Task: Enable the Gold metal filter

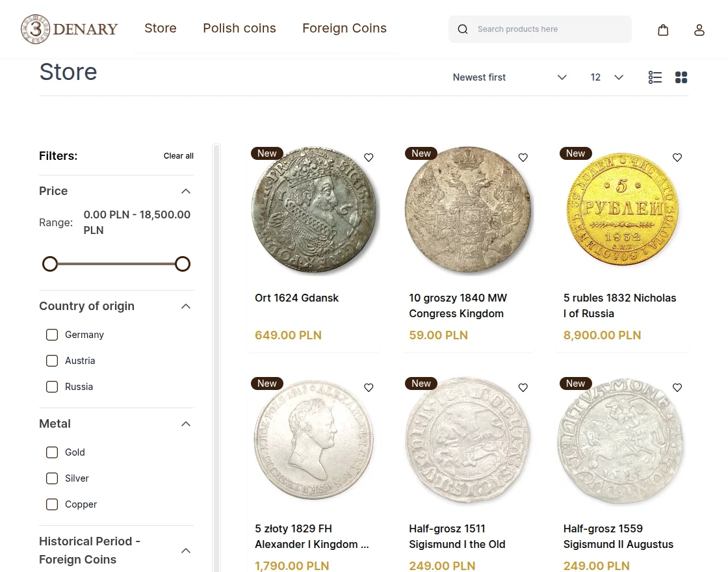Action: pyautogui.click(x=52, y=452)
